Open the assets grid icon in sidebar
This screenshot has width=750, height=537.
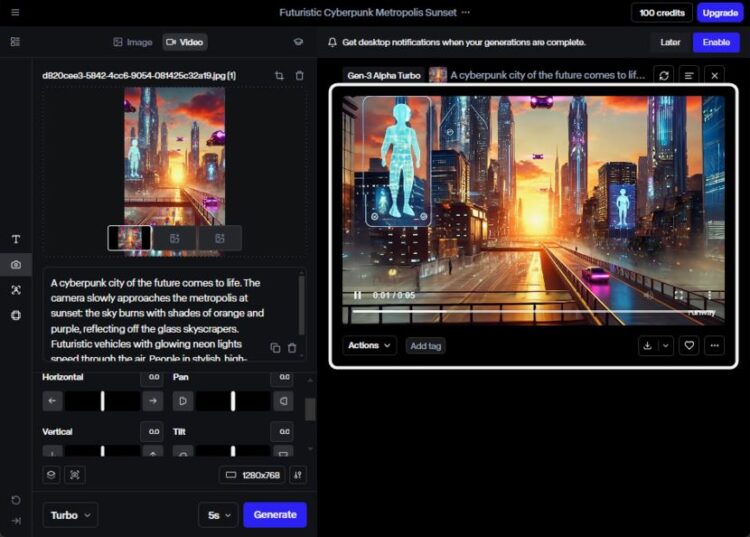click(x=15, y=42)
